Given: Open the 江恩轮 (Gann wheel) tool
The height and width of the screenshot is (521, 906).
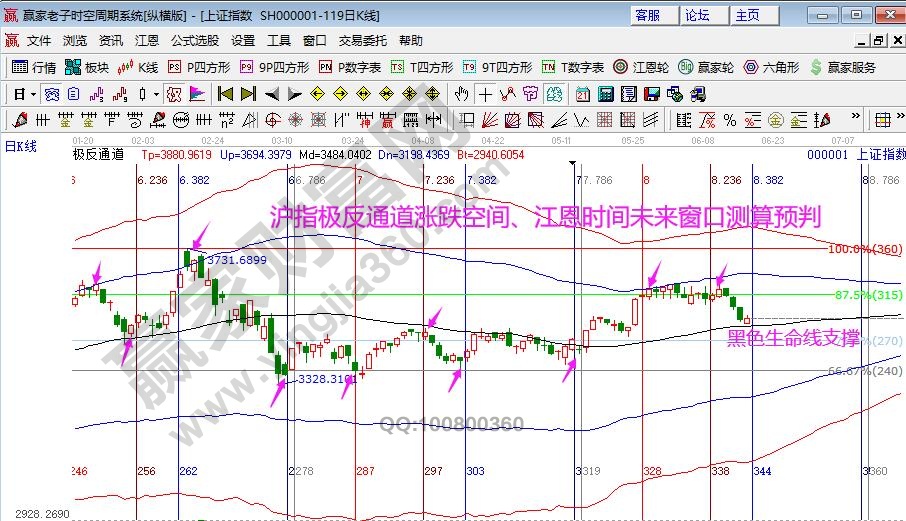Looking at the screenshot, I should click(x=645, y=67).
